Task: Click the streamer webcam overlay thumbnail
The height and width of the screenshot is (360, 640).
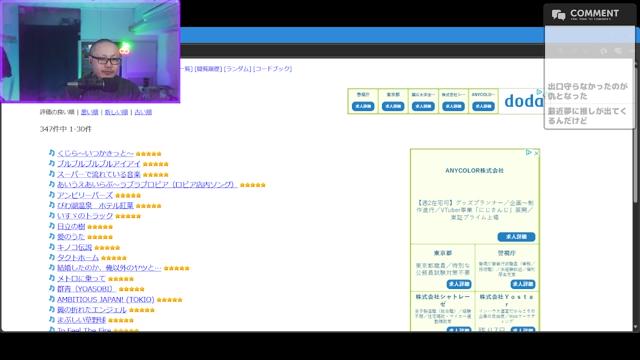Action: [x=90, y=51]
